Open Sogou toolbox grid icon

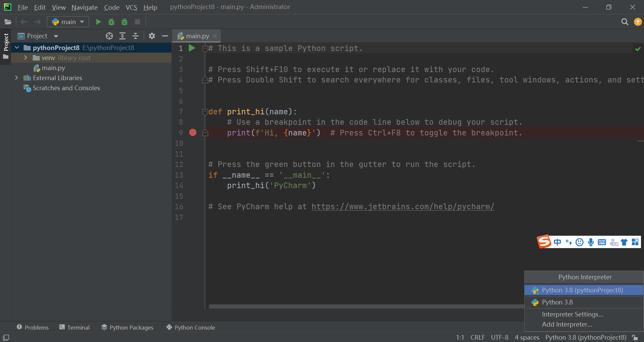(635, 242)
